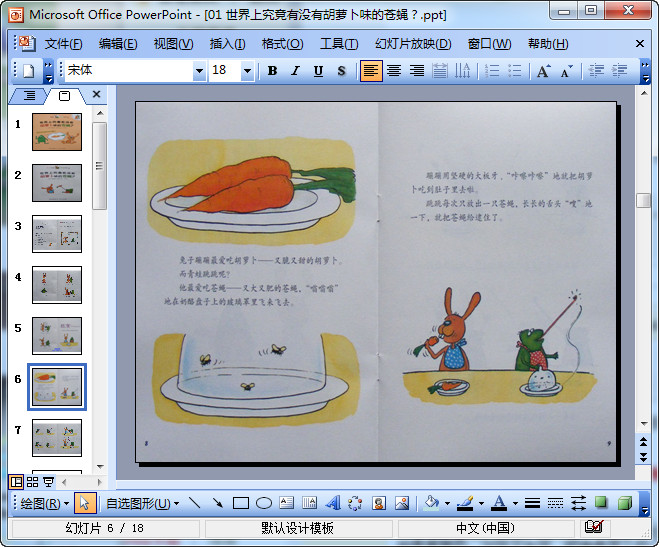This screenshot has width=659, height=547.
Task: Close the document window via menu bar X
Action: pos(640,44)
